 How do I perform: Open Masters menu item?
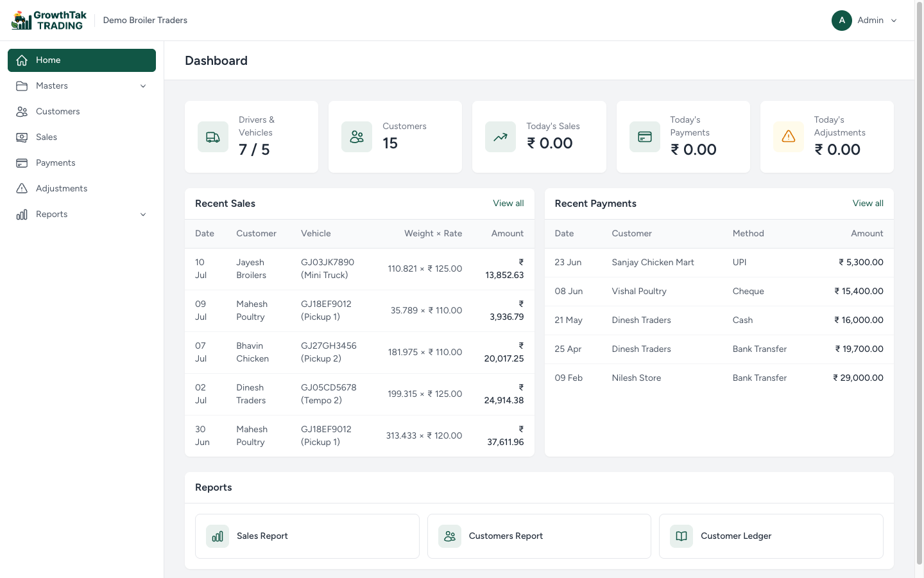point(81,86)
